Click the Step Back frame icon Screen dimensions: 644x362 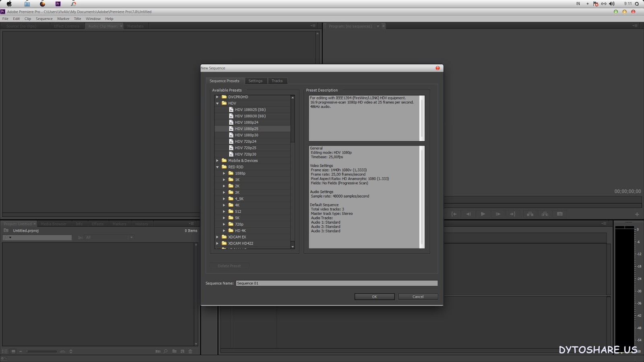click(x=469, y=214)
